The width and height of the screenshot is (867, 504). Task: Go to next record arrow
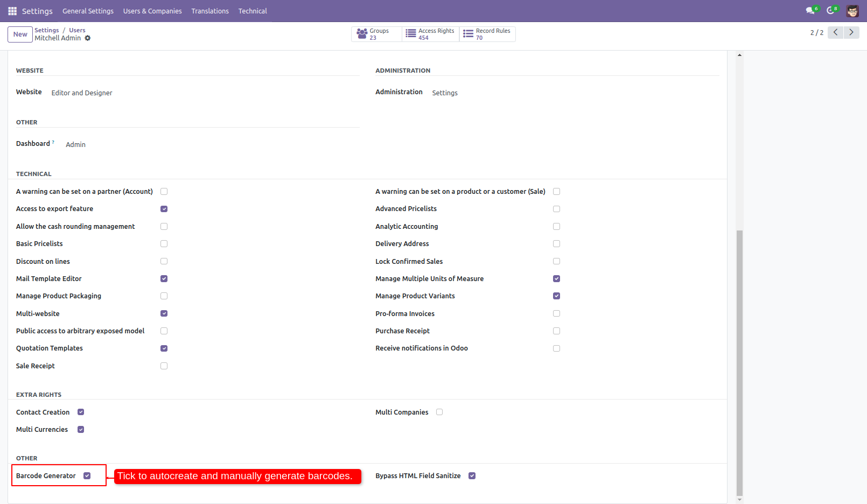851,32
